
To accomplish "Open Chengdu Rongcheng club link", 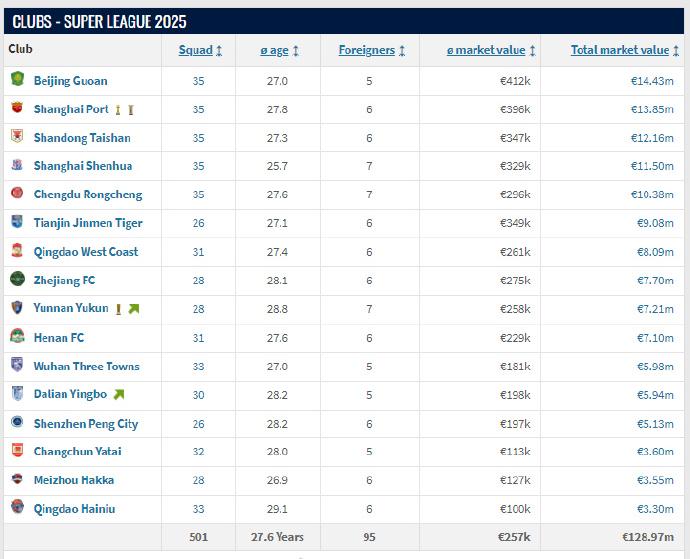I will pos(88,195).
